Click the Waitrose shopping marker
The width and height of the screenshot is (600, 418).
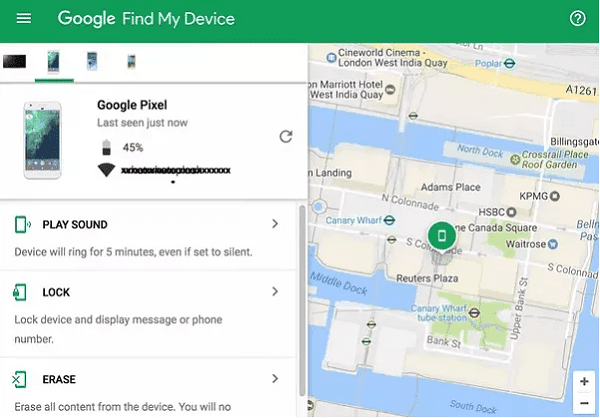pos(552,243)
